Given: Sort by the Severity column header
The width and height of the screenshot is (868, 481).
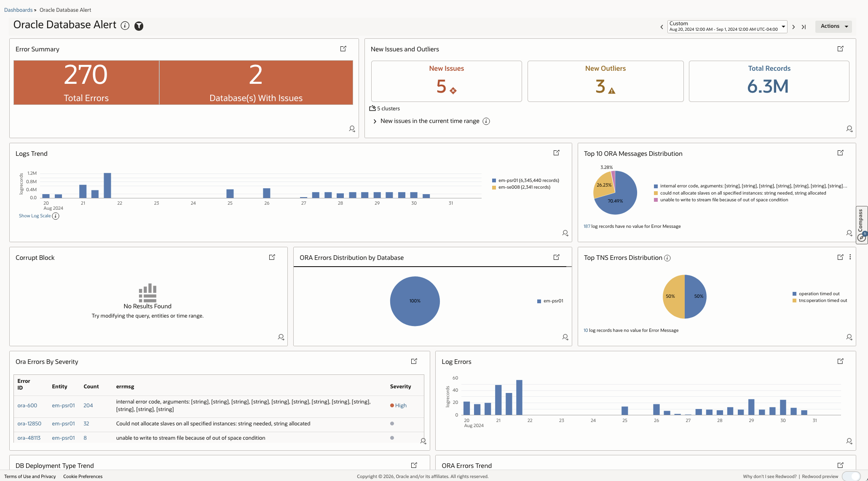Looking at the screenshot, I should (x=400, y=386).
